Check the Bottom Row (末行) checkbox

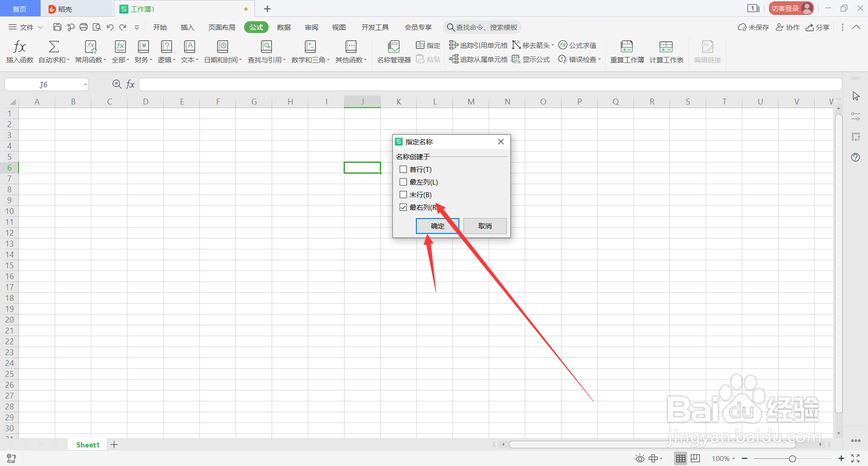tap(403, 195)
